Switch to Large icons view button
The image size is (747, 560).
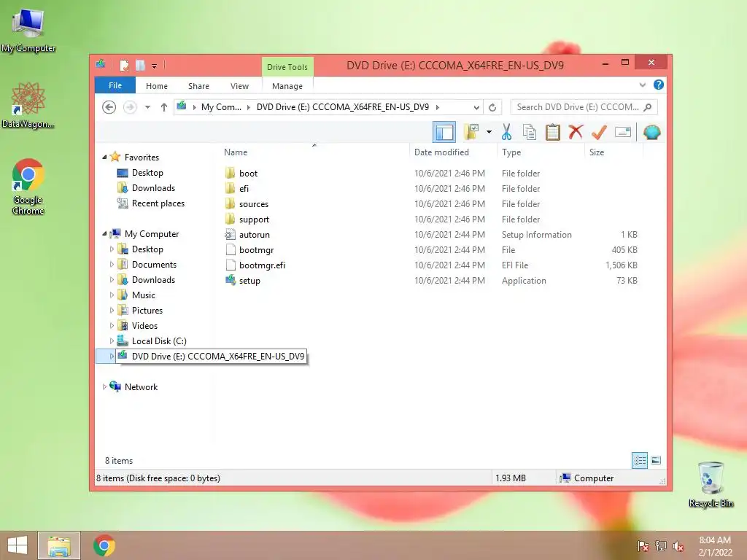pyautogui.click(x=656, y=460)
